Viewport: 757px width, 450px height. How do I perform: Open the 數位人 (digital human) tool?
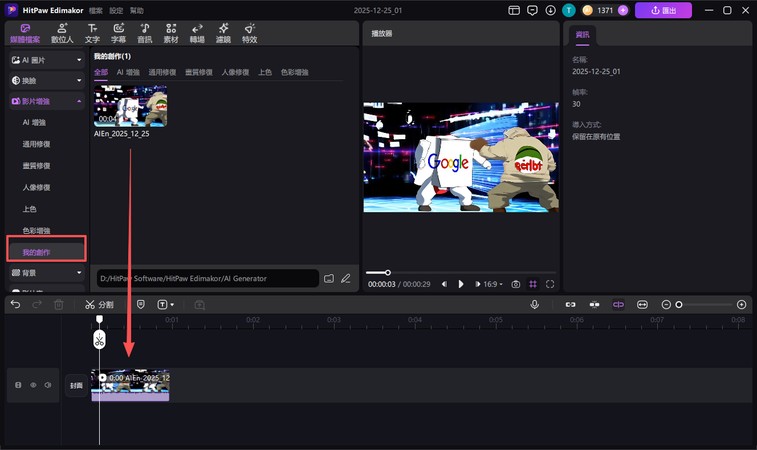[63, 33]
